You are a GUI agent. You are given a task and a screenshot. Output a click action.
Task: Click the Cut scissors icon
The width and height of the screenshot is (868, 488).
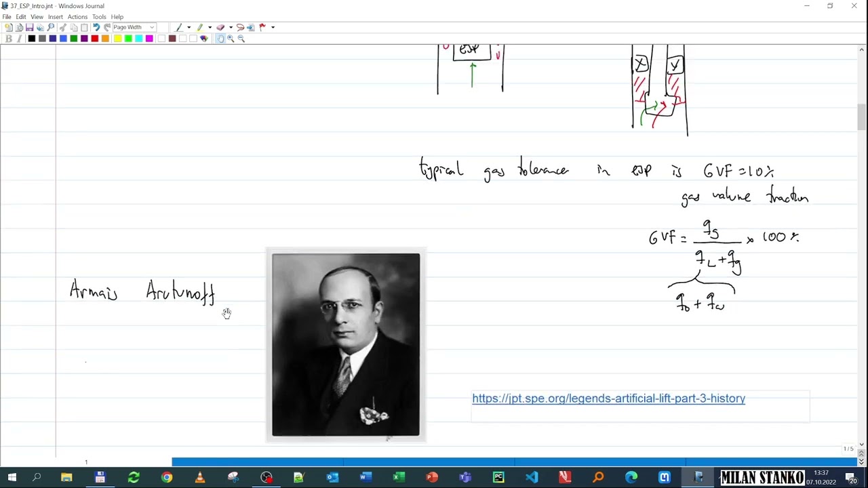63,27
